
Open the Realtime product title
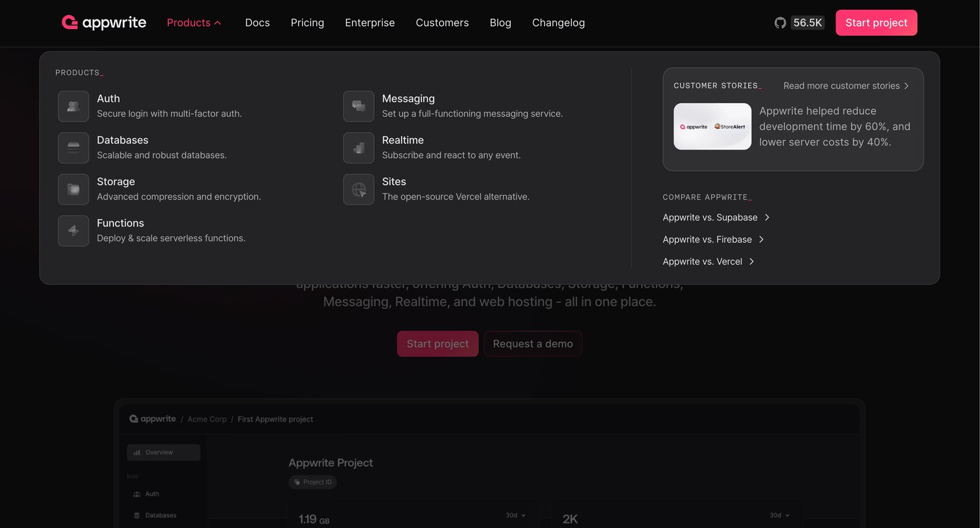[402, 140]
